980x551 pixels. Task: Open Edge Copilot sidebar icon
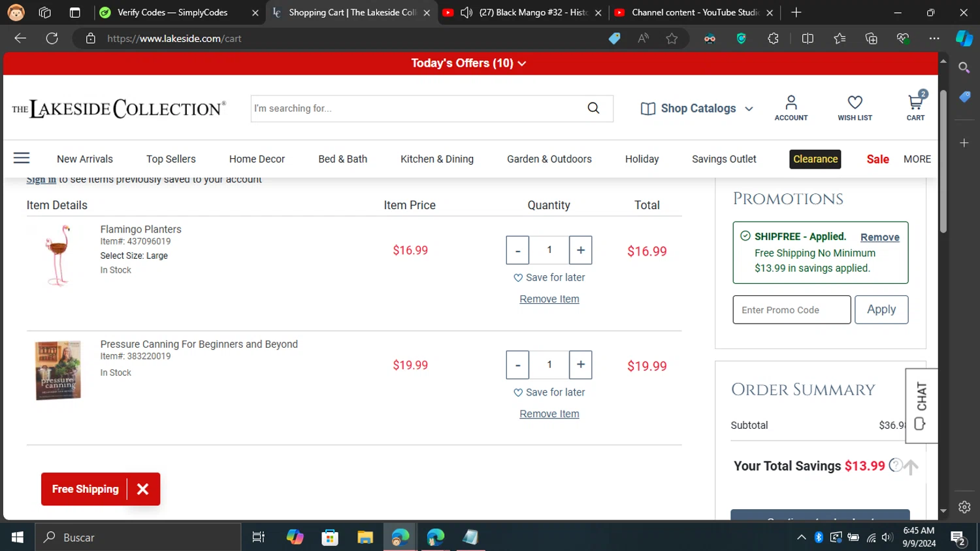[964, 39]
